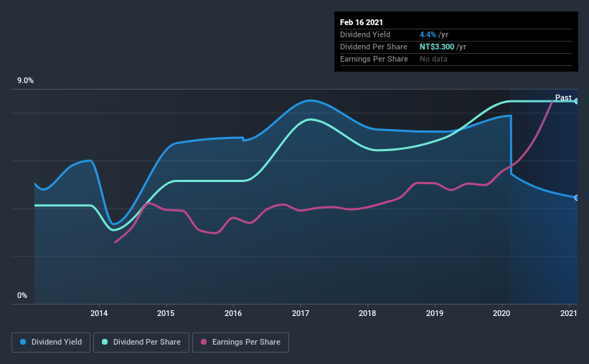Image resolution: width=589 pixels, height=364 pixels.
Task: Click the Feb 16 2021 tooltip date
Action: click(x=362, y=22)
